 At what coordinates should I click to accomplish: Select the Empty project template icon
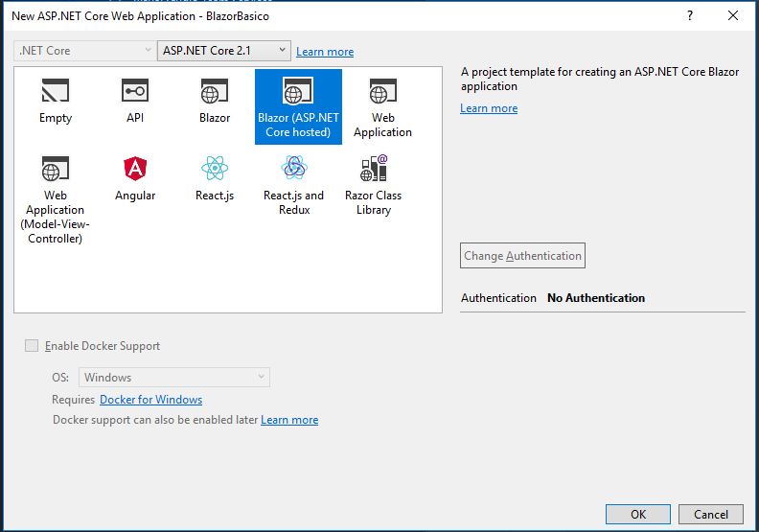point(56,92)
